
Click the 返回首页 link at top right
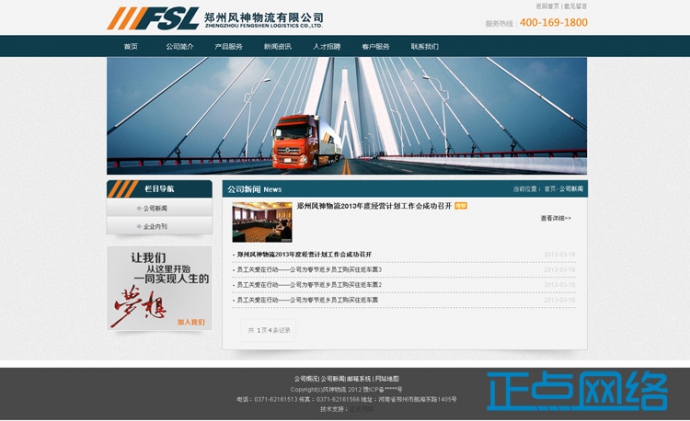pos(547,6)
